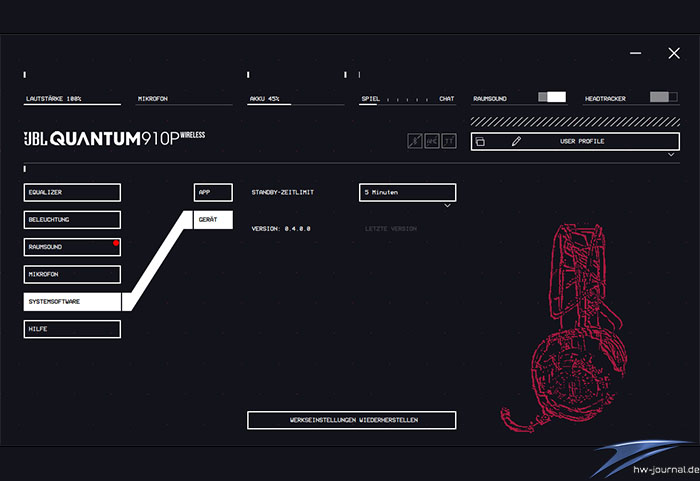
Task: Select the Systemsoftware menu item
Action: (x=72, y=302)
